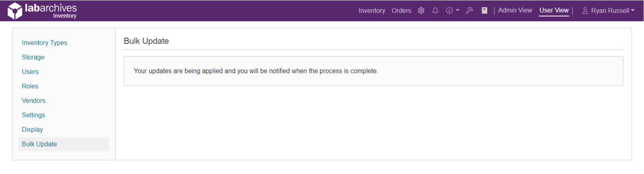The width and height of the screenshot is (644, 174).
Task: Open the settings gear icon in header
Action: [x=421, y=10]
